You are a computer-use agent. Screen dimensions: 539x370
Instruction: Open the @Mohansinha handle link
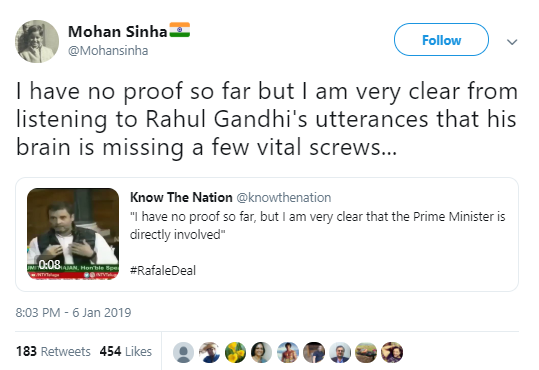[x=108, y=51]
